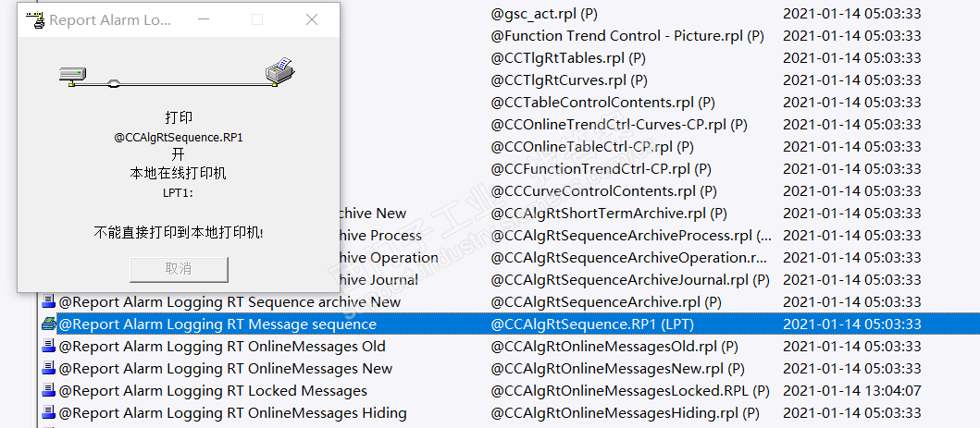This screenshot has height=428, width=980.
Task: Click the @CCCurveControlContents.rpl layout file entry
Action: [603, 191]
